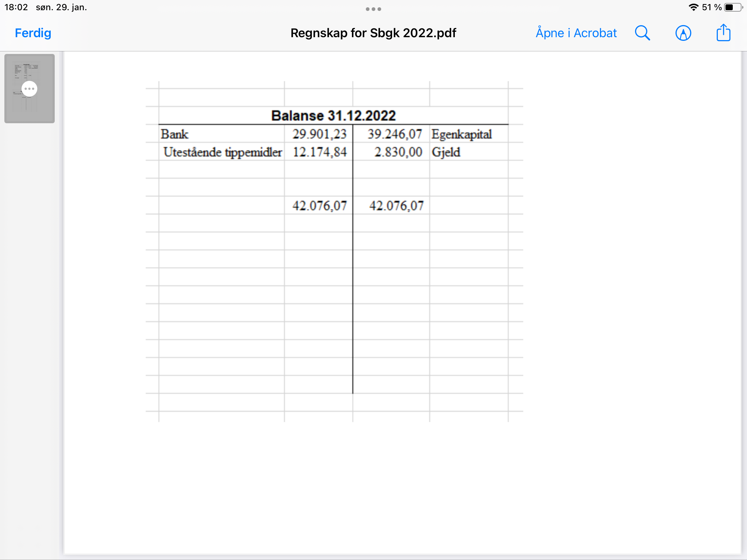Tap the Utestående tippemidler row label
The image size is (747, 560).
click(x=222, y=152)
